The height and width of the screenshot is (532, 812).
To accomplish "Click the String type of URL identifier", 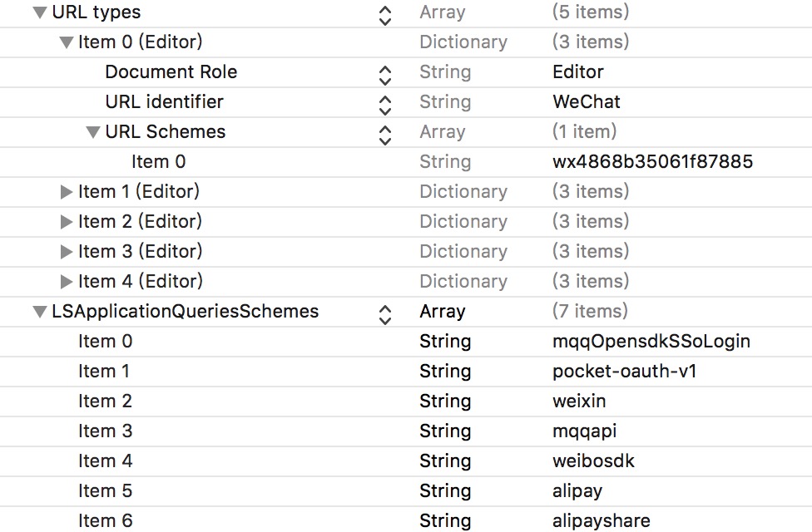I will [x=445, y=102].
